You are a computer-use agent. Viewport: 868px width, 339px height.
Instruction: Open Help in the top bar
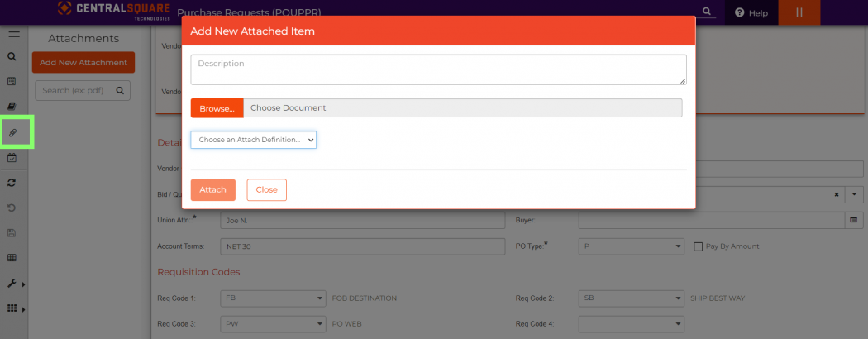coord(751,12)
